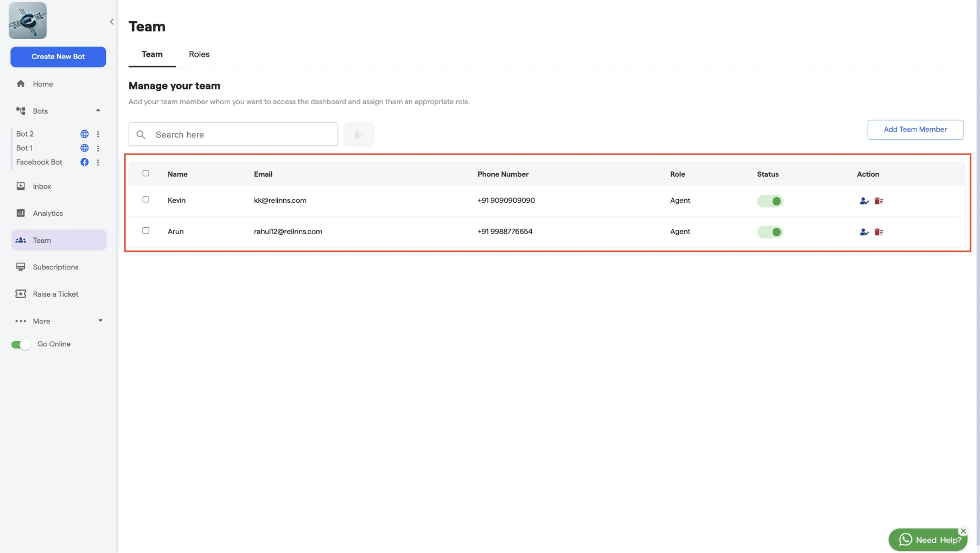Toggle the status switch for Kevin
This screenshot has width=980, height=553.
coord(770,201)
